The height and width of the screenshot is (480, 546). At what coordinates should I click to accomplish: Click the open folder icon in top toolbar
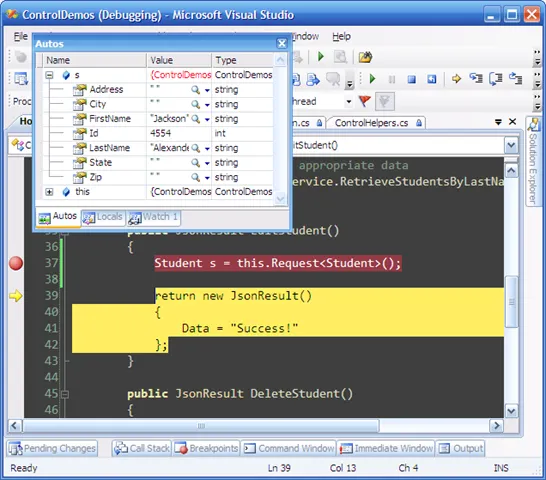tap(365, 57)
